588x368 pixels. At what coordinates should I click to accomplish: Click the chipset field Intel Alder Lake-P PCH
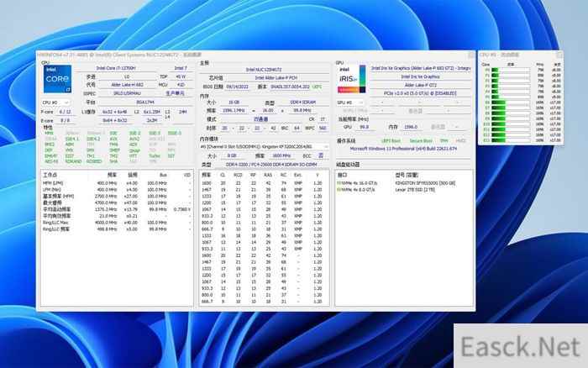point(276,77)
